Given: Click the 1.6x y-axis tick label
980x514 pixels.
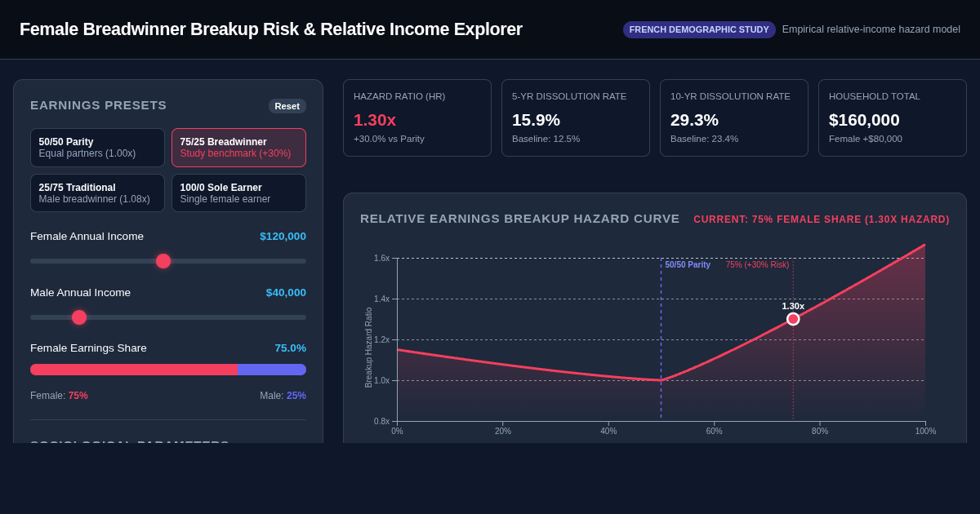Looking at the screenshot, I should tap(381, 259).
